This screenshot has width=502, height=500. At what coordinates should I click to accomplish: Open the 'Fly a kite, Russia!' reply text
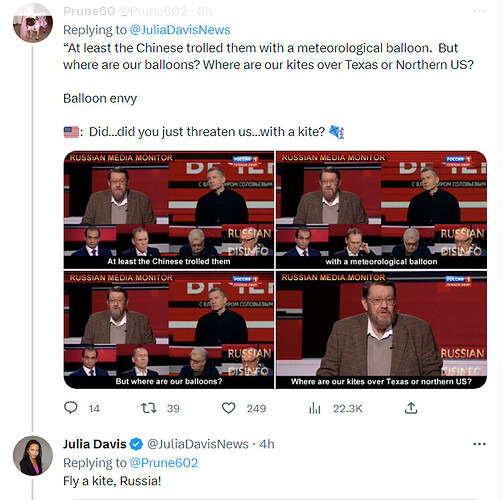pos(112,481)
